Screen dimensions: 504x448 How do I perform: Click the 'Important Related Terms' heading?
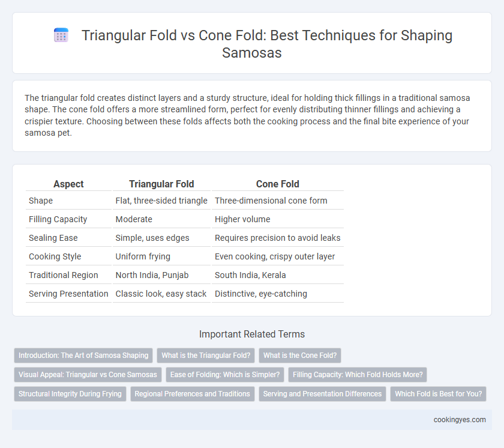point(252,334)
